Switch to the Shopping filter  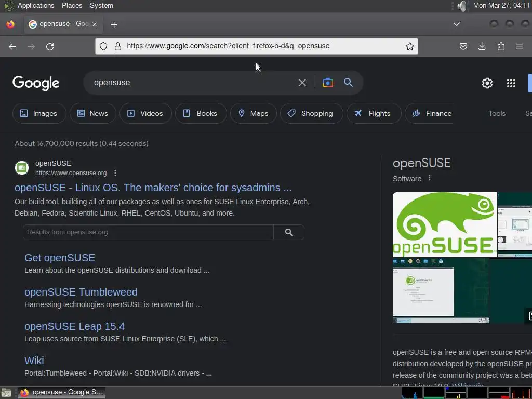(311, 113)
